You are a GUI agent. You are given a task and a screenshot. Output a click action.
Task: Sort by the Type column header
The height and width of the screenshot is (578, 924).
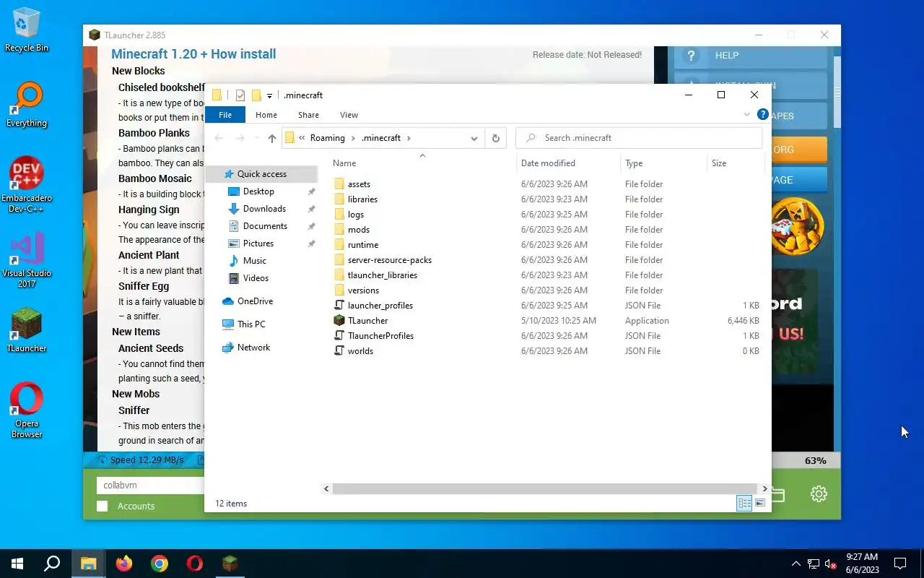tap(663, 163)
